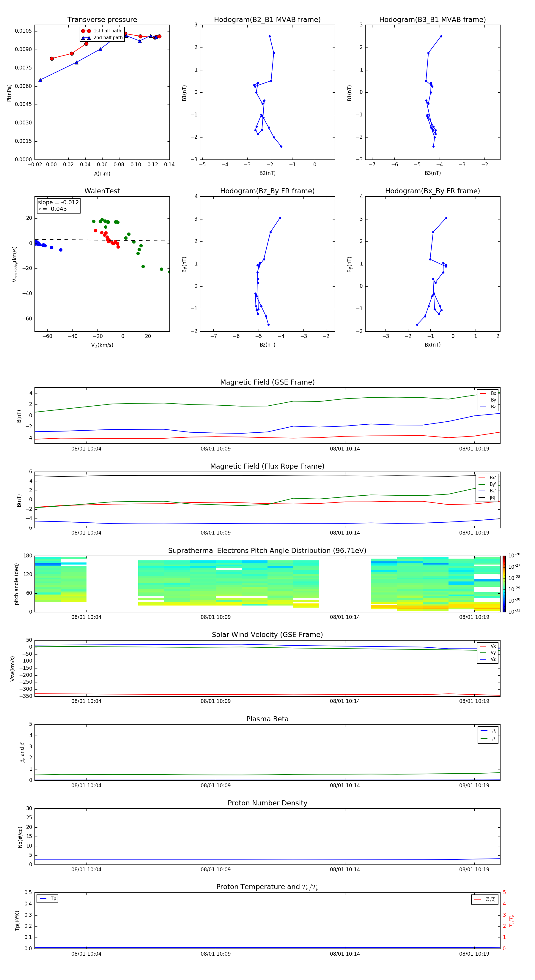Click the Bx legend entry in GSE magnetic field plot

[x=488, y=393]
